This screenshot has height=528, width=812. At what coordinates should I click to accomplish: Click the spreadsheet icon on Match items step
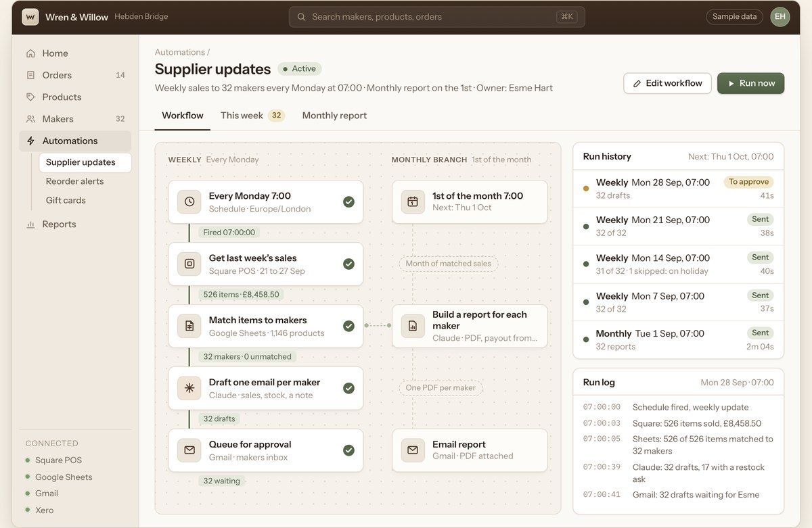coord(189,326)
